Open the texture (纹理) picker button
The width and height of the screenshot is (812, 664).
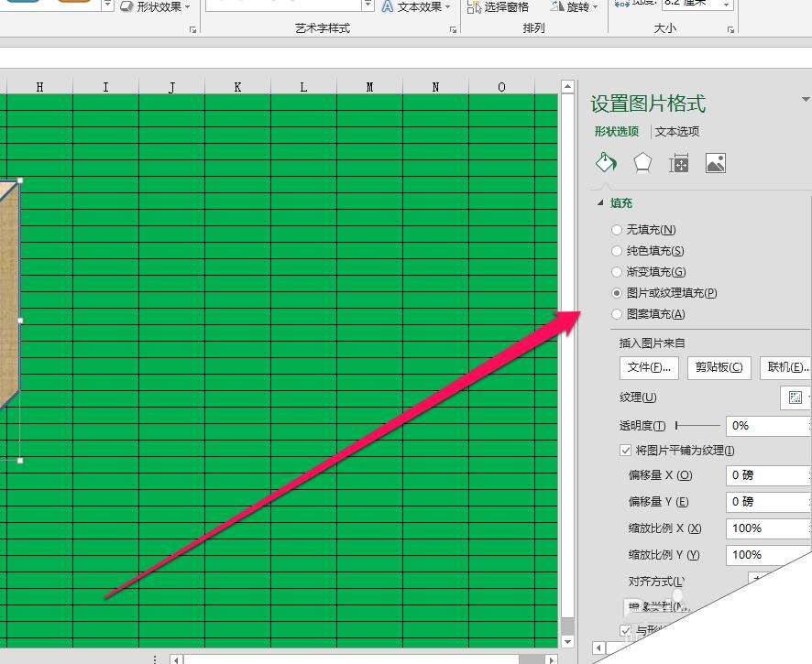tap(796, 397)
